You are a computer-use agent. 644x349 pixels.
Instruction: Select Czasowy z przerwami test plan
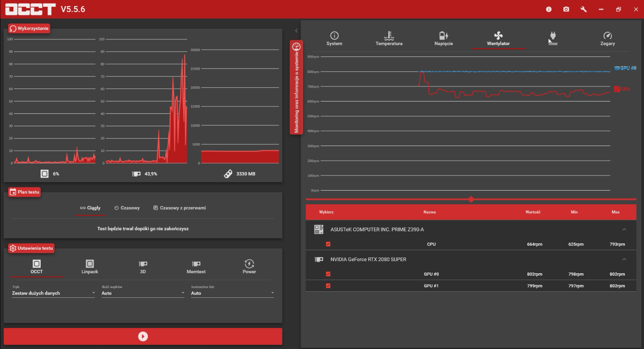click(180, 208)
